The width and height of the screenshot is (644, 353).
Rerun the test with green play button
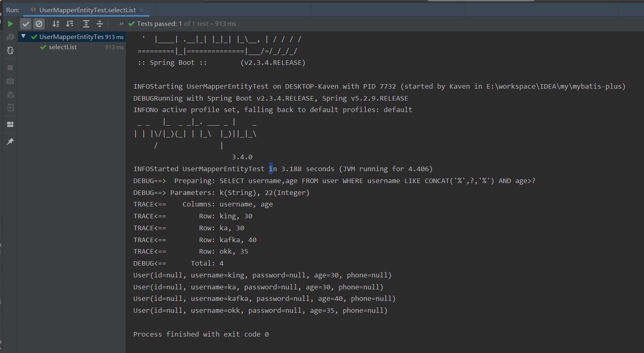[x=10, y=24]
